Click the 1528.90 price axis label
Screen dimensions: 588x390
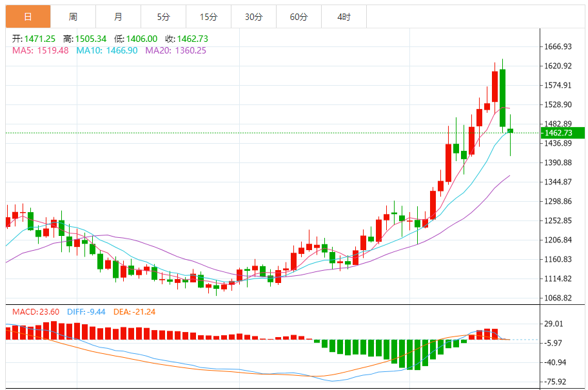coord(558,104)
